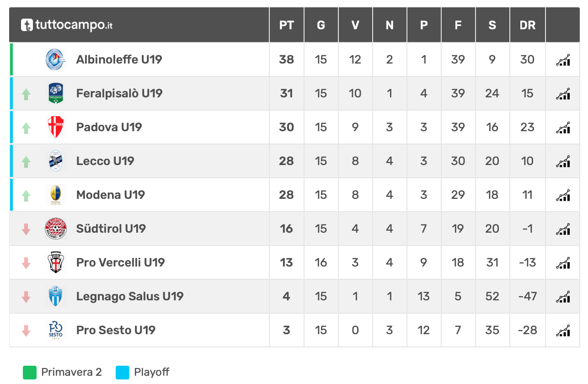
Task: Sort table by PT column header
Action: (287, 25)
